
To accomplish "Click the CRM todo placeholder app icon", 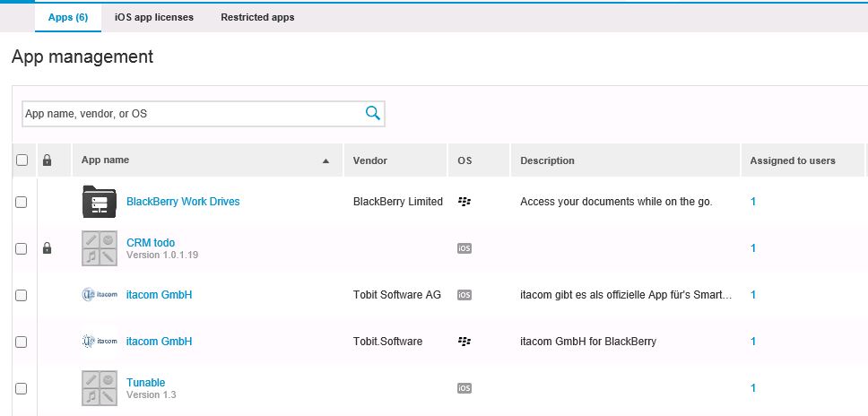I will 100,248.
